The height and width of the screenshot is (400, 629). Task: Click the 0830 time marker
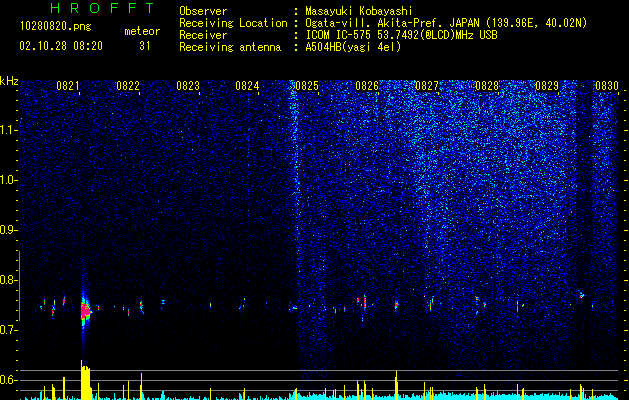coord(607,86)
